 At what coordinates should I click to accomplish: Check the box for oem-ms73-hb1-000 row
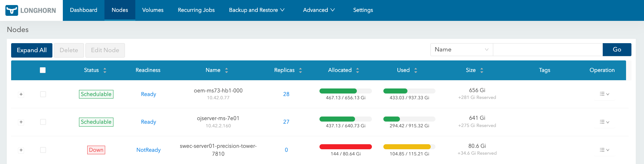[x=43, y=94]
